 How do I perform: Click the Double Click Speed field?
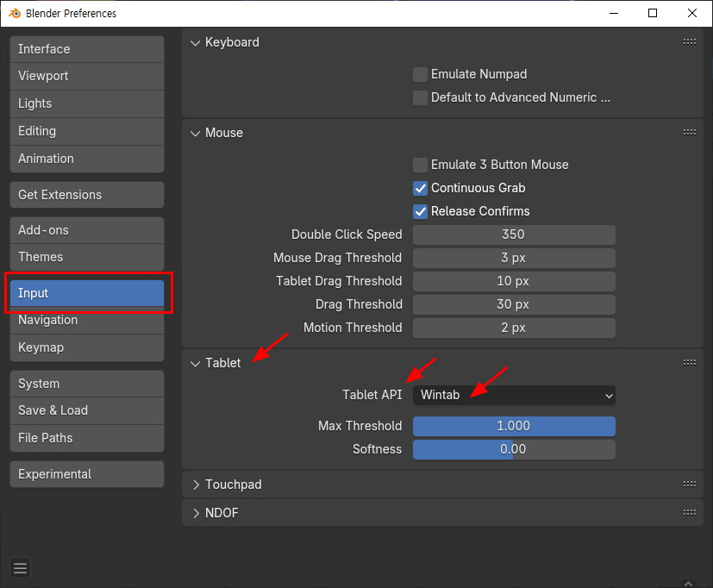[514, 235]
